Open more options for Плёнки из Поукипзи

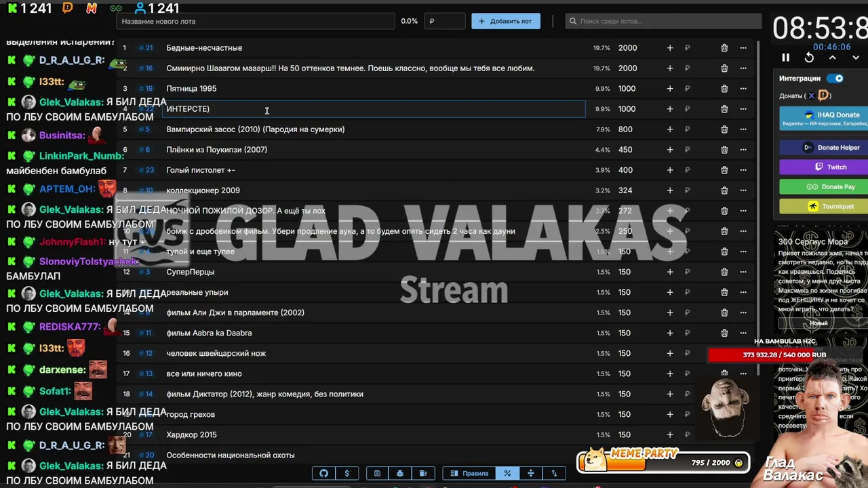[x=743, y=150]
